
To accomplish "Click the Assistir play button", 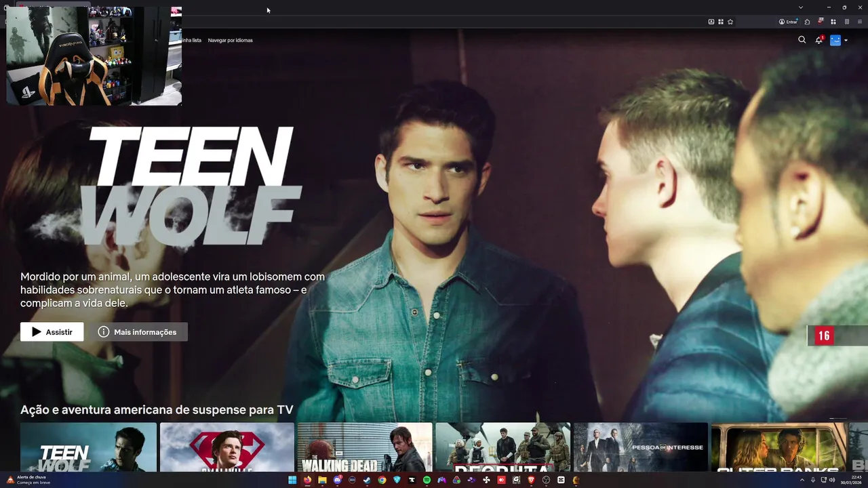I will [52, 332].
